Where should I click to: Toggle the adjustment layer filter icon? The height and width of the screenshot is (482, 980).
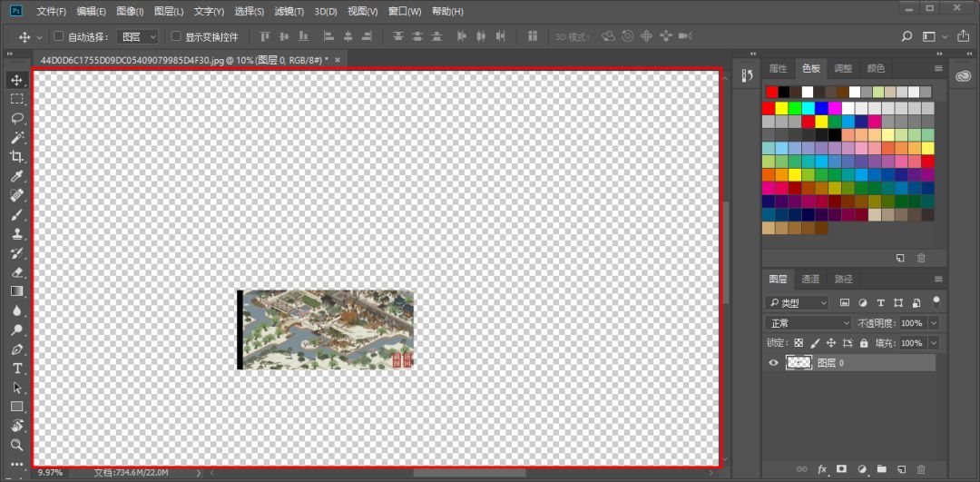click(863, 302)
